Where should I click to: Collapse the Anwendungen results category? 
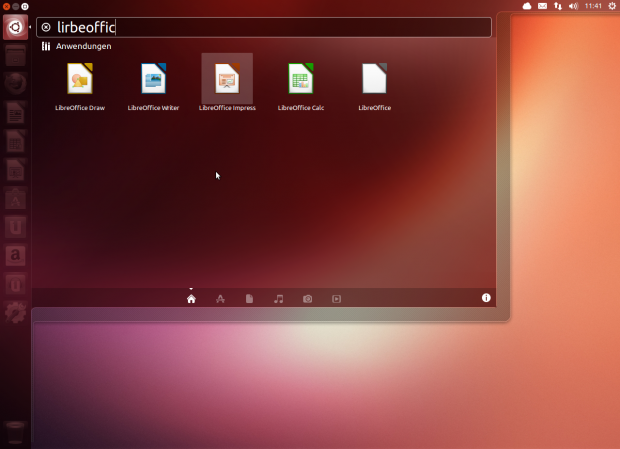click(76, 46)
